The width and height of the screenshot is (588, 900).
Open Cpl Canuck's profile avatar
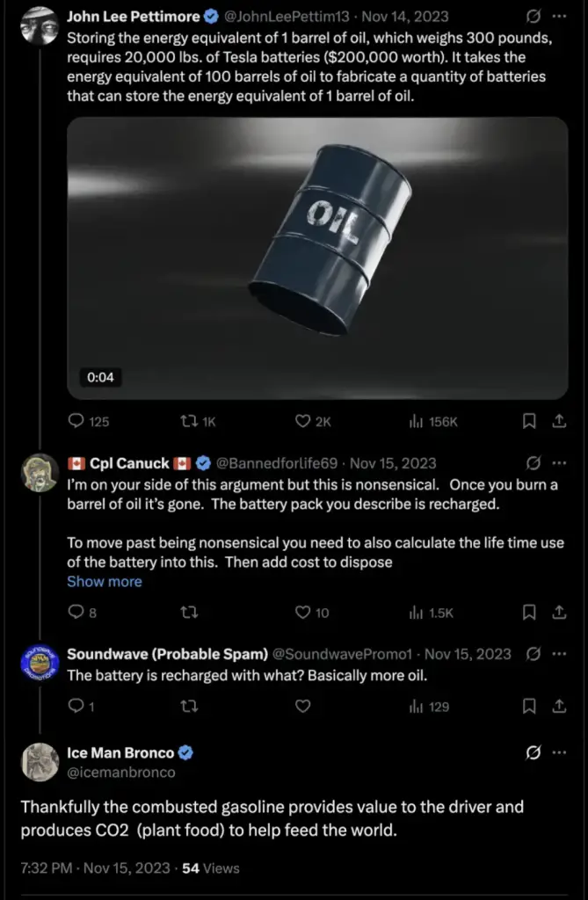tap(40, 473)
